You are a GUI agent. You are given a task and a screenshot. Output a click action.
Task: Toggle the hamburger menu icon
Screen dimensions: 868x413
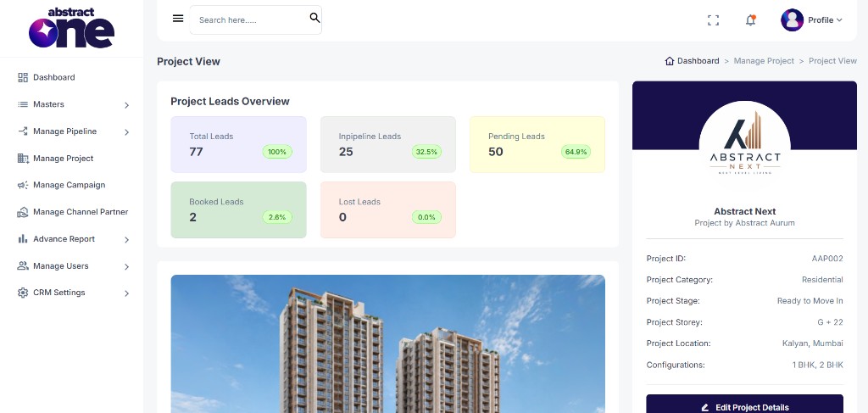(x=178, y=19)
